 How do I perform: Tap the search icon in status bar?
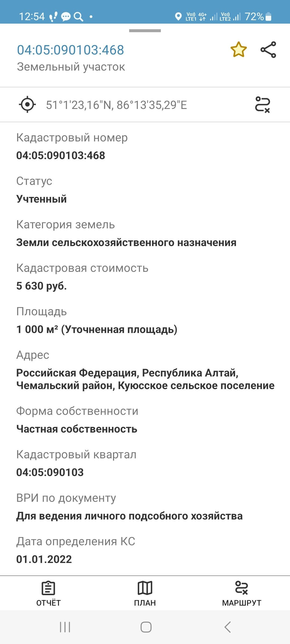click(78, 17)
